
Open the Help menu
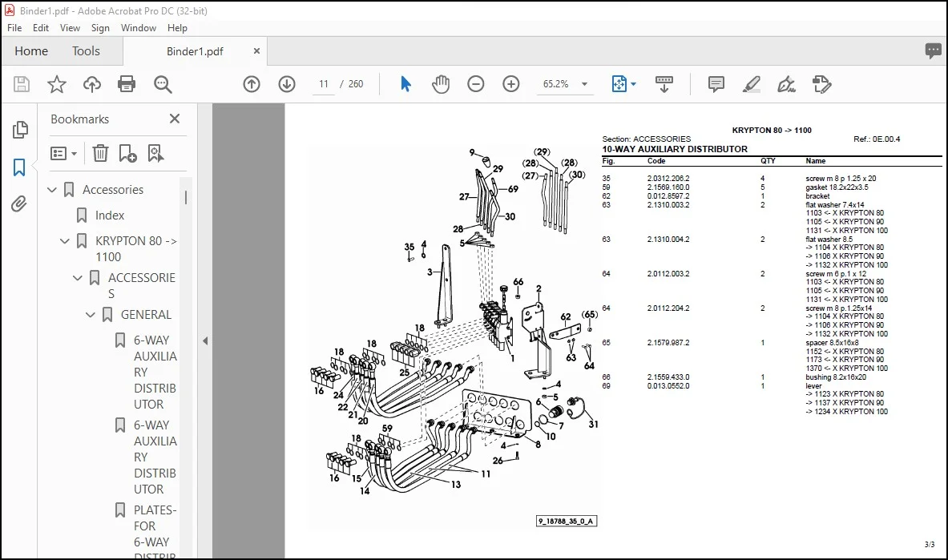click(x=177, y=28)
